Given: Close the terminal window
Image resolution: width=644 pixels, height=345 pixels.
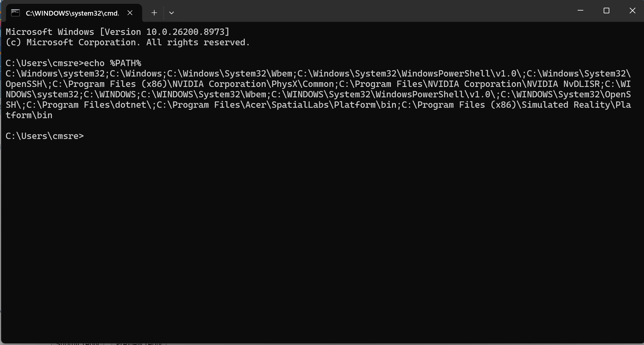Looking at the screenshot, I should pos(632,11).
